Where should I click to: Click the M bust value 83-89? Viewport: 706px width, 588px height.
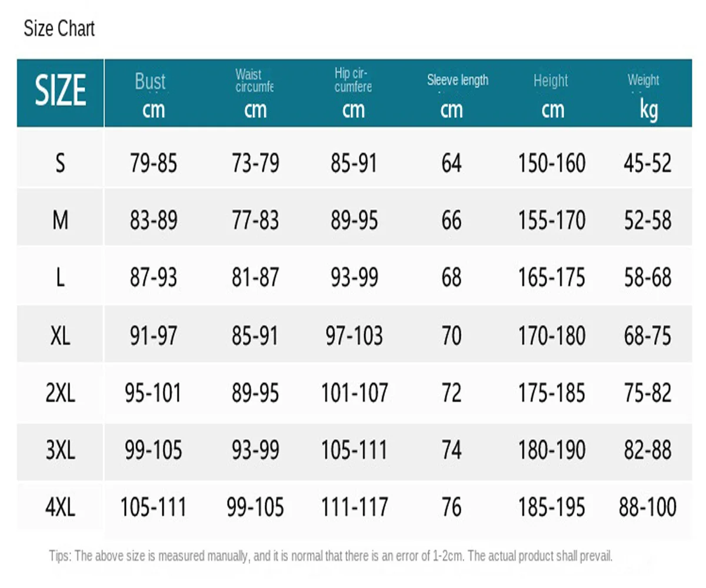click(x=153, y=220)
